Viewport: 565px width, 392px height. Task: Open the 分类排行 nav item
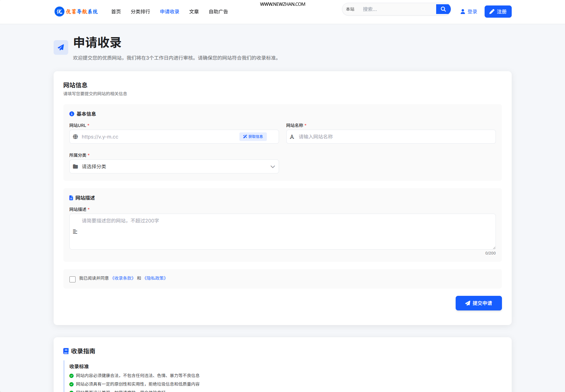[x=140, y=12]
